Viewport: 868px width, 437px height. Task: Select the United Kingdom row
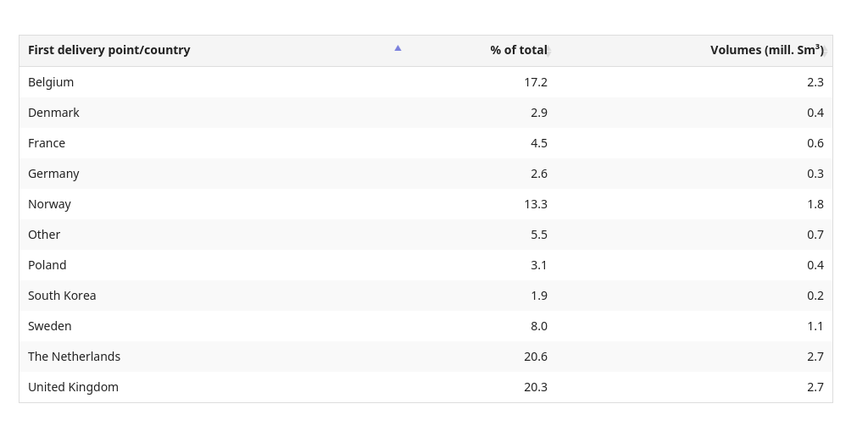(426, 387)
